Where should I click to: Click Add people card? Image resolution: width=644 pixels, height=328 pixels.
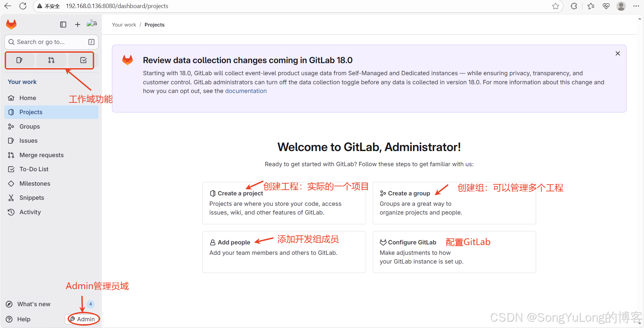click(284, 252)
